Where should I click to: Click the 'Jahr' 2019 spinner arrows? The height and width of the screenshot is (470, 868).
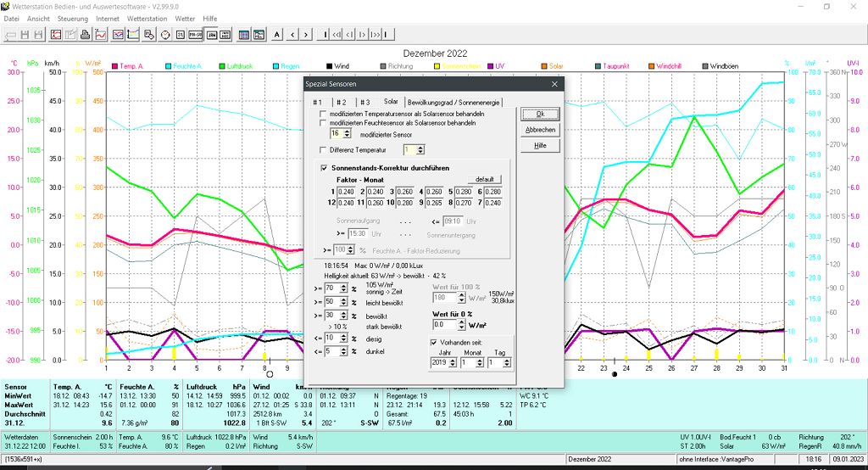(453, 362)
